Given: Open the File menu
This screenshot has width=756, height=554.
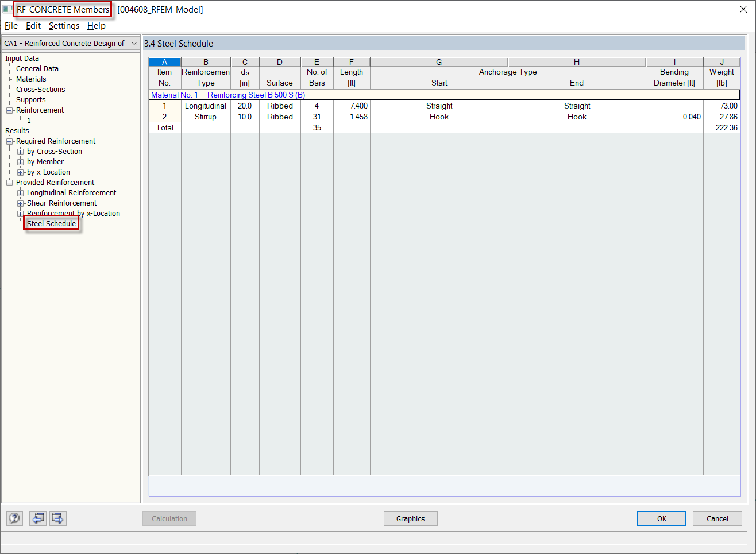Looking at the screenshot, I should pos(11,26).
